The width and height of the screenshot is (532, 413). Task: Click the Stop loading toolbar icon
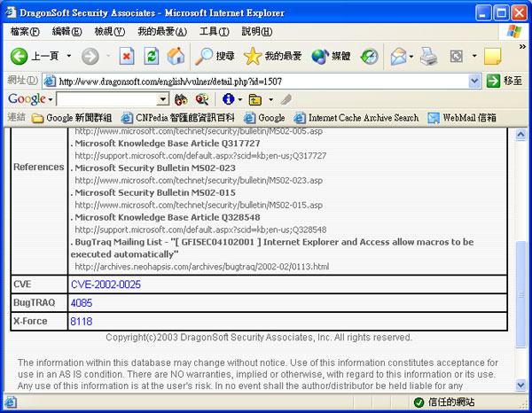(x=127, y=56)
